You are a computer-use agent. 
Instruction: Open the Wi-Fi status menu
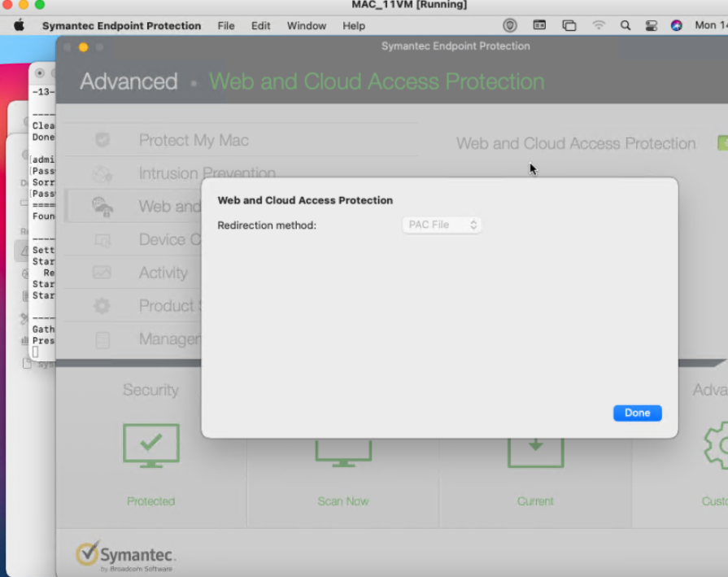tap(599, 25)
